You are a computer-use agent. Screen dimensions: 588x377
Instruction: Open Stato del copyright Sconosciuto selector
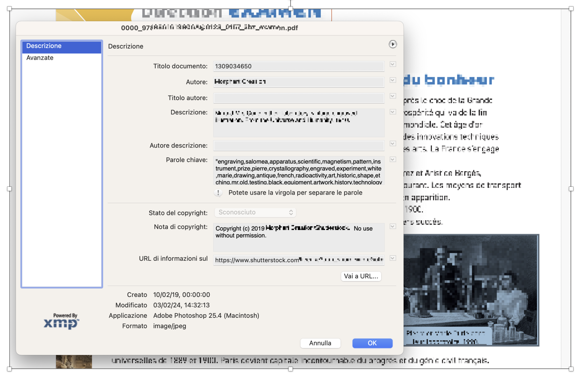pyautogui.click(x=255, y=212)
